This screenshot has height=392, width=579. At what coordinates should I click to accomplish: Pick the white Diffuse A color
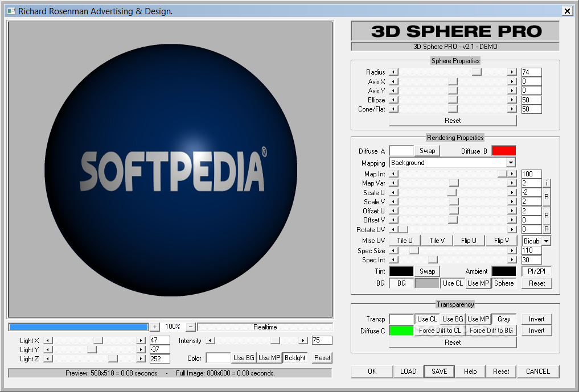401,151
